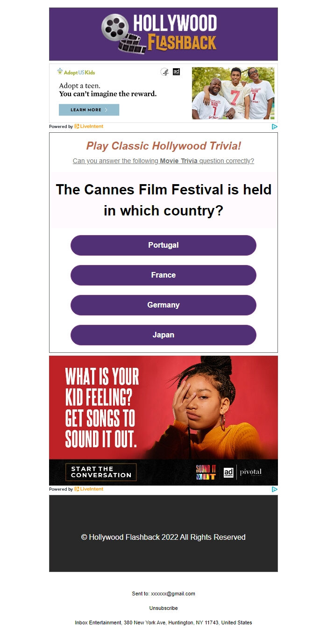Click the Unsubscribe link
The width and height of the screenshot is (327, 644).
click(x=163, y=608)
